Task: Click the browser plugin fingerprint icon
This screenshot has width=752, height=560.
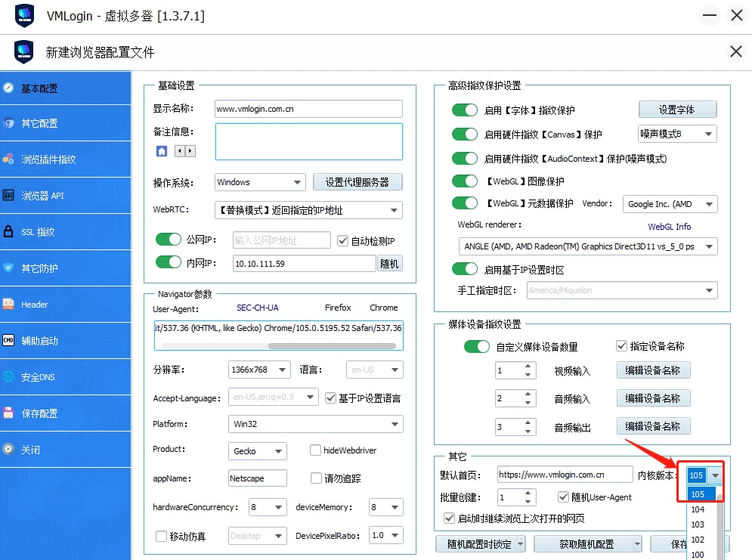Action: [8, 159]
